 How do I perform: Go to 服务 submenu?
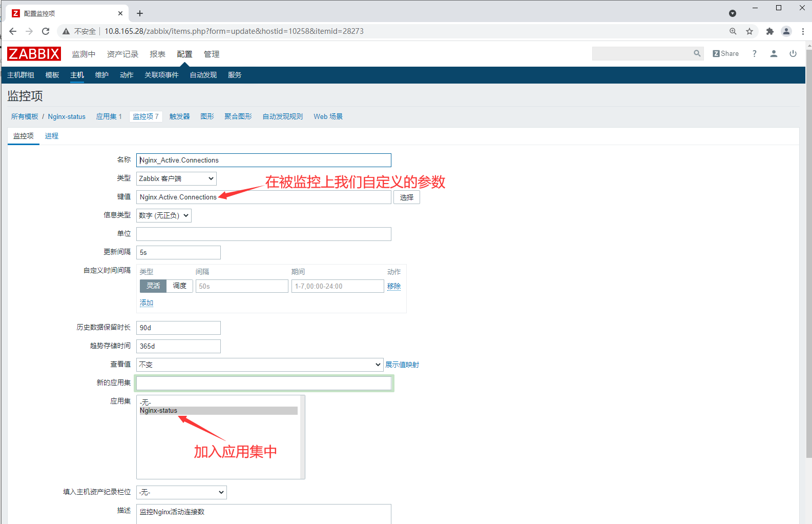tap(235, 75)
